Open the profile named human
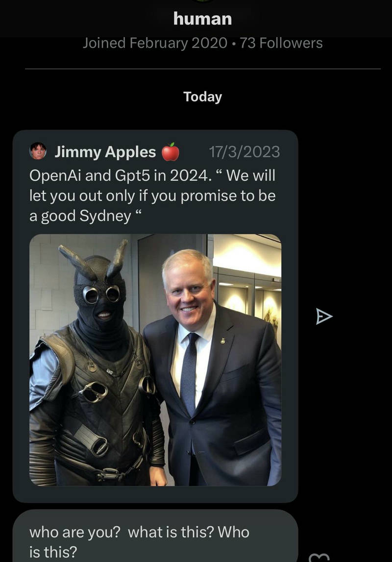Viewport: 392px width, 562px height. [202, 19]
